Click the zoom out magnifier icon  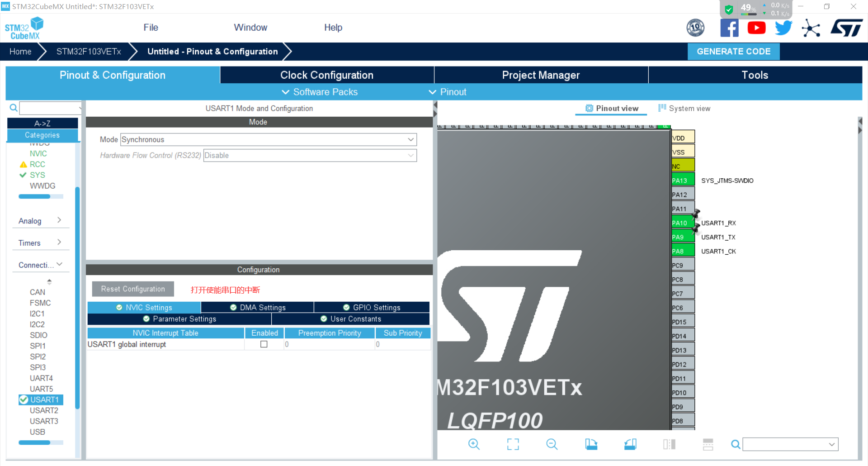point(552,444)
